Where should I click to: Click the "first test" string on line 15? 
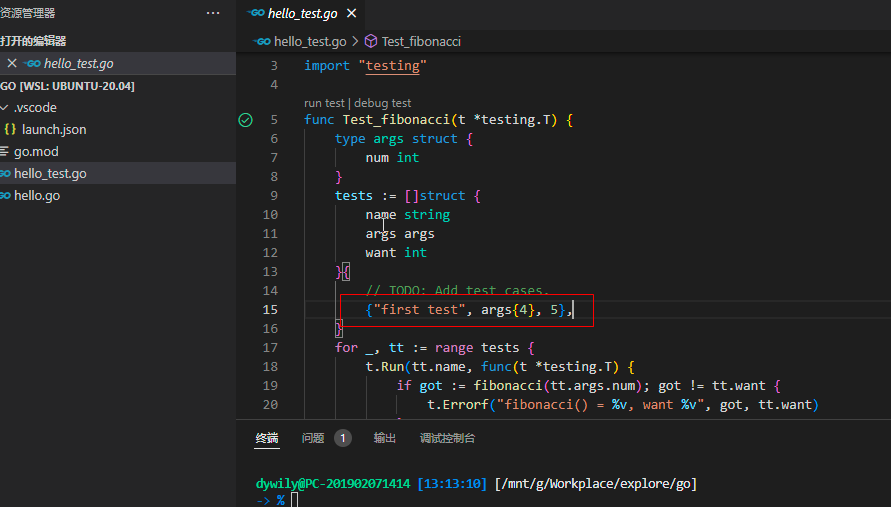point(419,310)
